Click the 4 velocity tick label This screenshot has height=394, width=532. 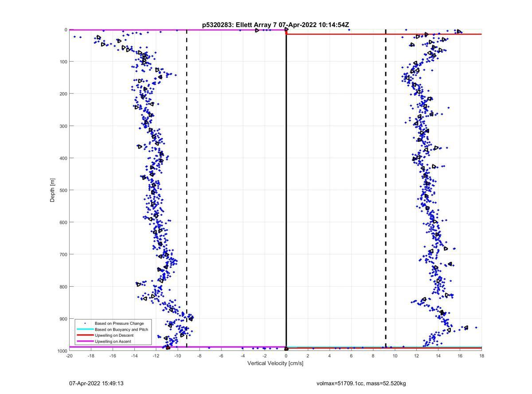tap(330, 355)
